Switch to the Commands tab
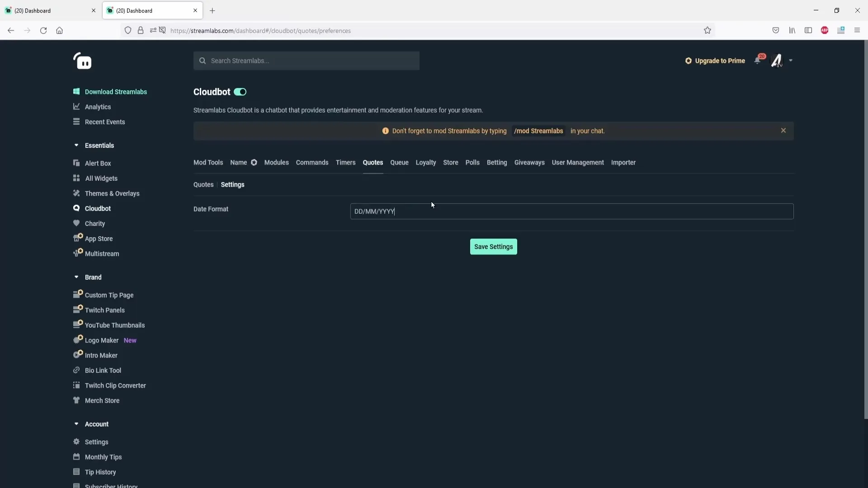This screenshot has width=868, height=488. tap(312, 163)
